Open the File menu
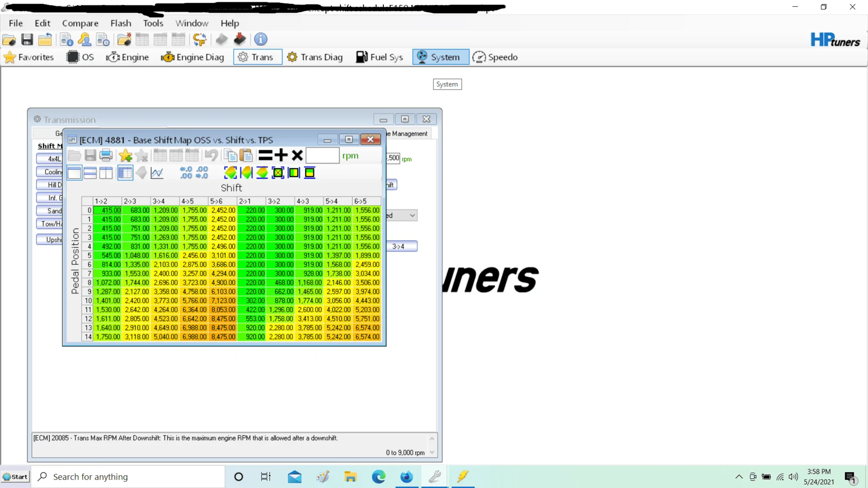The width and height of the screenshot is (868, 488). 16,23
